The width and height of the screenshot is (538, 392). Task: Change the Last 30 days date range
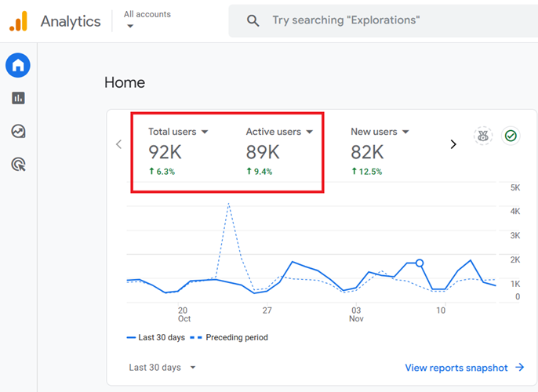point(162,367)
